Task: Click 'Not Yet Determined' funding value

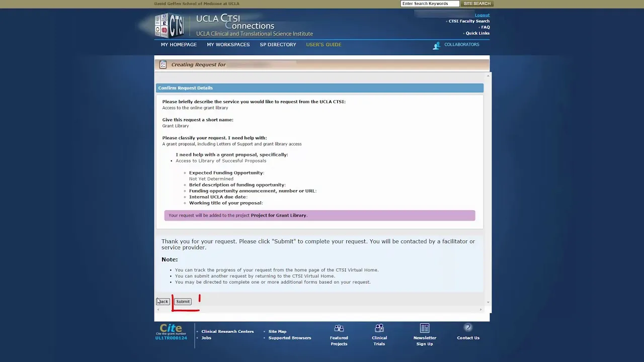Action: coord(211,179)
